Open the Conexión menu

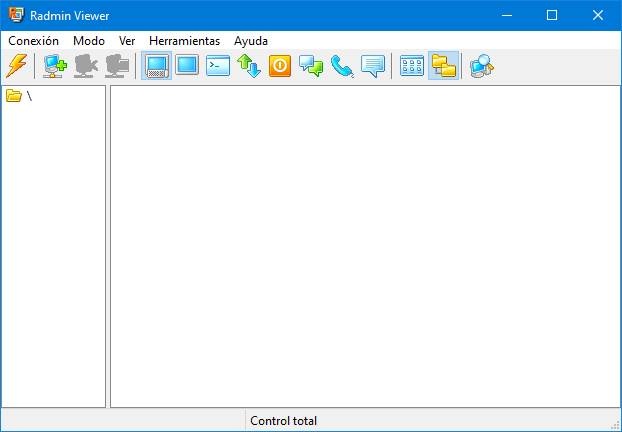tap(33, 41)
